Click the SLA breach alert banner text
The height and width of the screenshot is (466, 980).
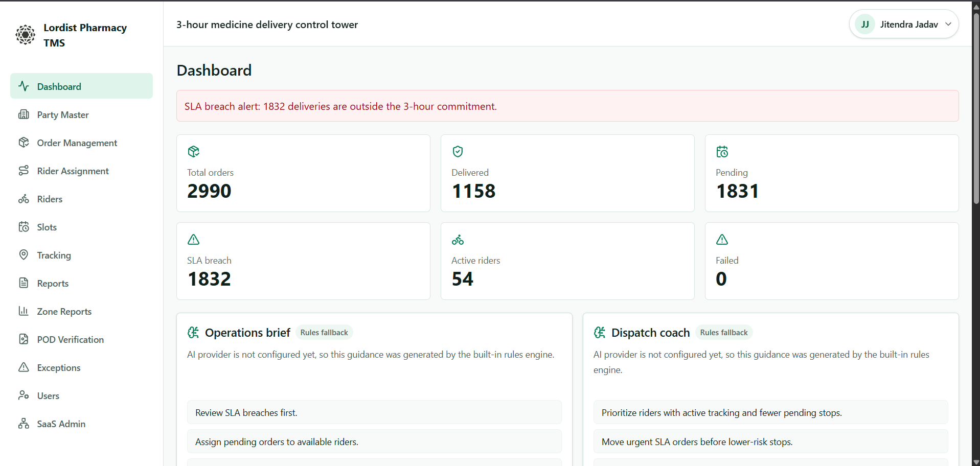pos(340,106)
